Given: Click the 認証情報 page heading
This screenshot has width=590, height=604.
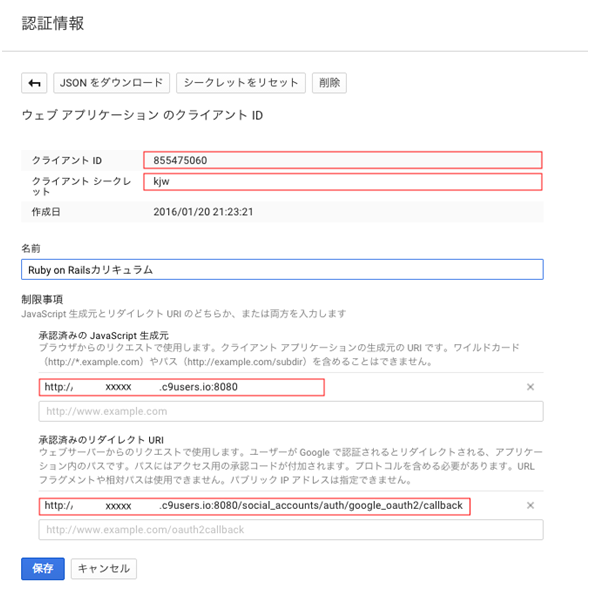Looking at the screenshot, I should tap(53, 23).
